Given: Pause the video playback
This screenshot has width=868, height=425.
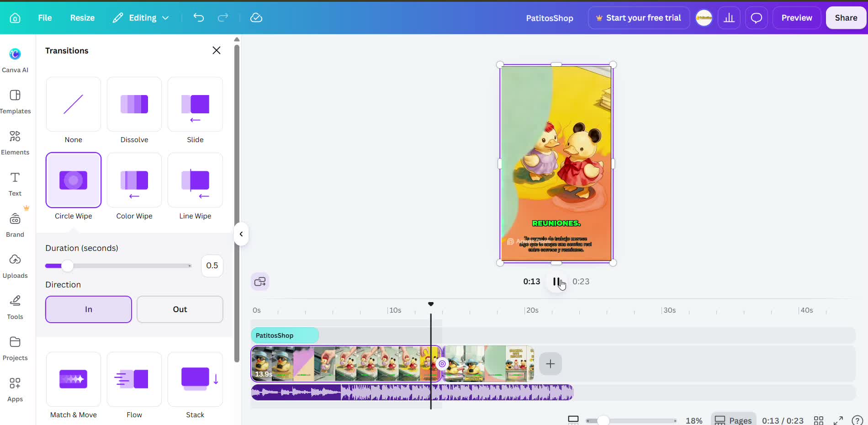Looking at the screenshot, I should click(556, 282).
